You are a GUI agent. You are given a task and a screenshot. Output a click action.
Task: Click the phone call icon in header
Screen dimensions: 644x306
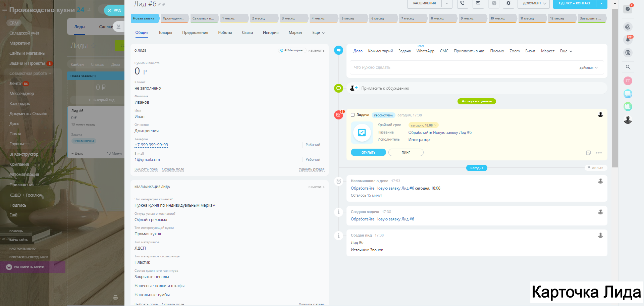point(462,3)
